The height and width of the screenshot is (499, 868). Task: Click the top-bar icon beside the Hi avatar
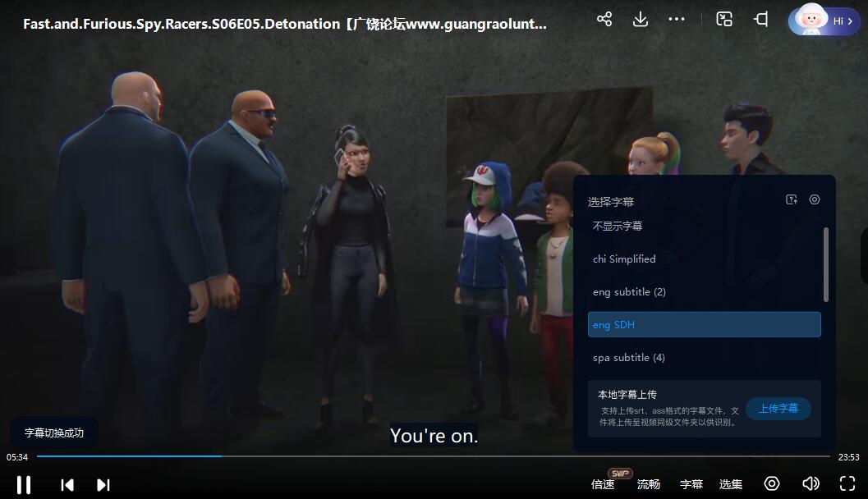761,20
